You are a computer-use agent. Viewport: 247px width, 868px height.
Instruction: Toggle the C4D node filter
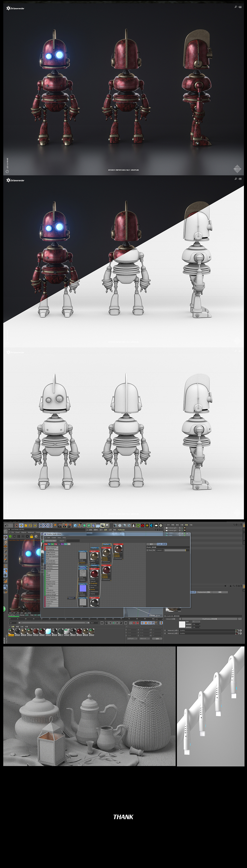pyautogui.click(x=69, y=544)
